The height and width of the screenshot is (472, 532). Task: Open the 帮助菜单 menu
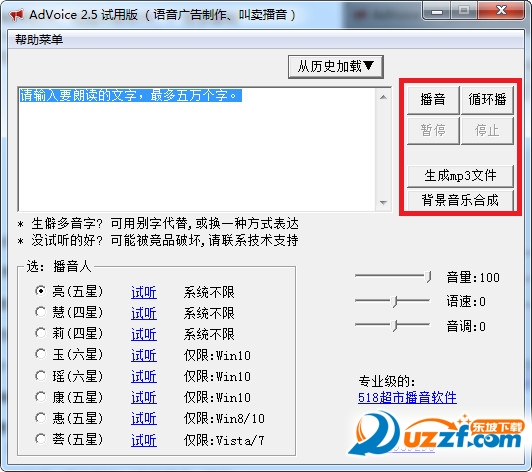click(x=39, y=39)
